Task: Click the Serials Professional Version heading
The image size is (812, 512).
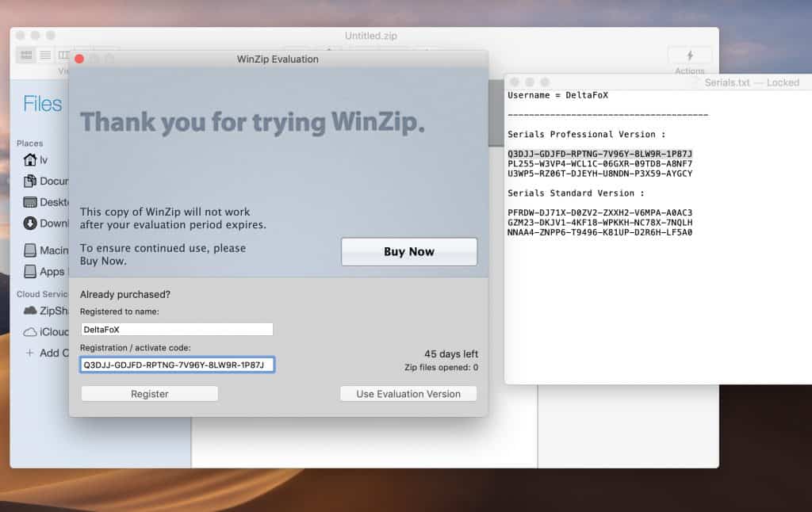Action: (x=586, y=135)
